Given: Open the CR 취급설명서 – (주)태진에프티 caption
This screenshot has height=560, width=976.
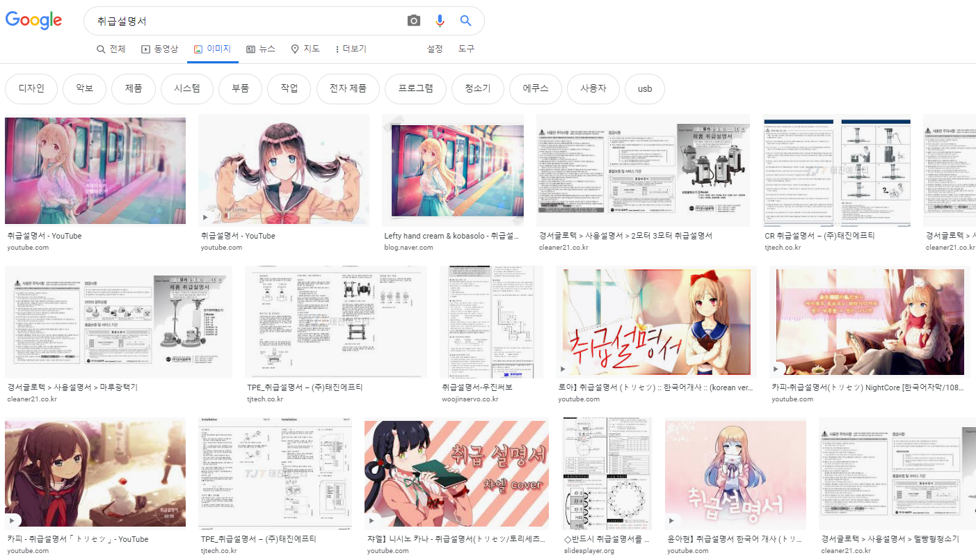Looking at the screenshot, I should click(819, 236).
